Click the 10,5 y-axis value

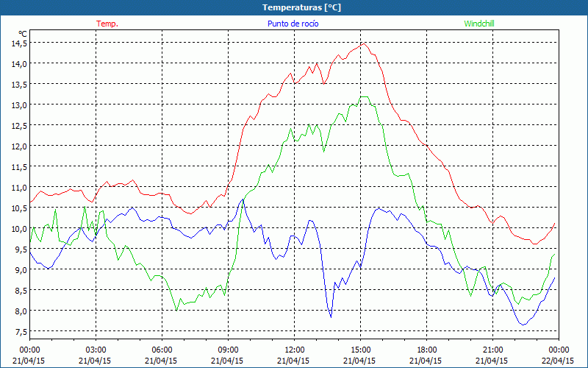pos(20,208)
